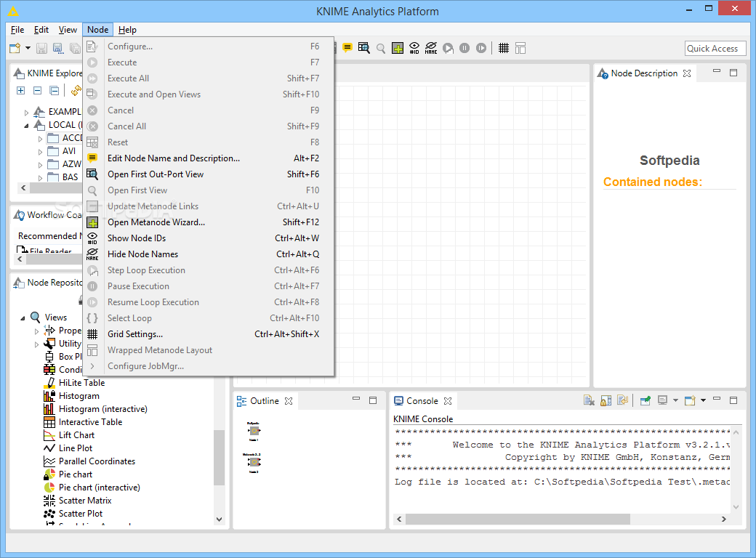756x558 pixels.
Task: Click the yellow Edit Node Description toolbar icon
Action: pos(347,48)
